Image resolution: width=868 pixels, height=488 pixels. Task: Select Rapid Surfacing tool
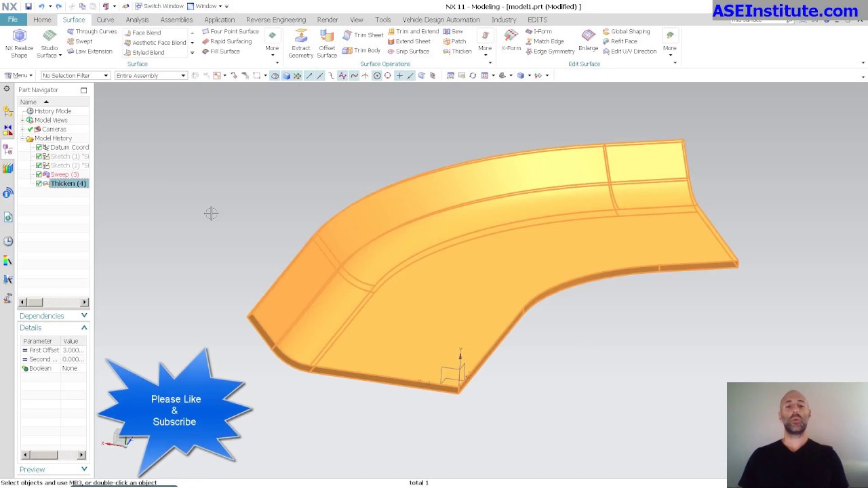226,41
